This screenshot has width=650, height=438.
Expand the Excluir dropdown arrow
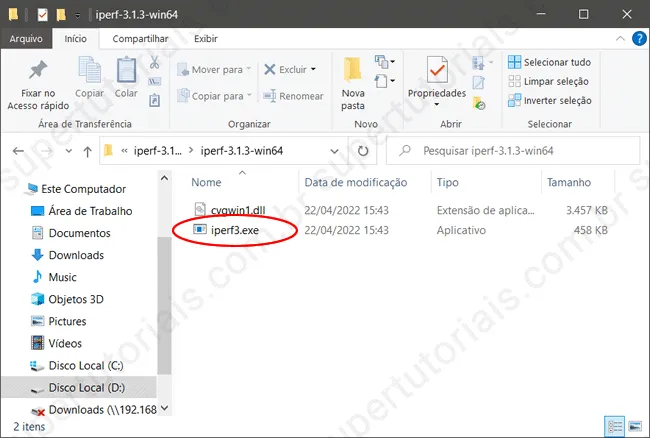(x=313, y=70)
